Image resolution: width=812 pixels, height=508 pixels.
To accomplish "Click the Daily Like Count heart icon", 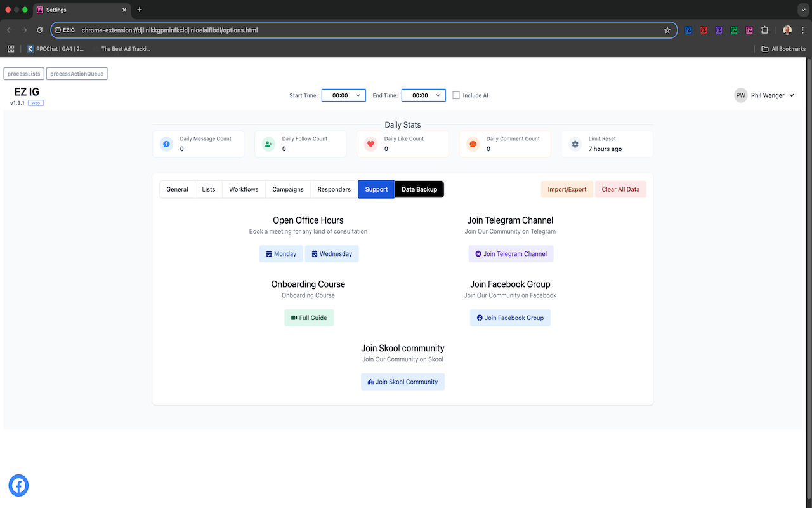I will click(x=370, y=144).
